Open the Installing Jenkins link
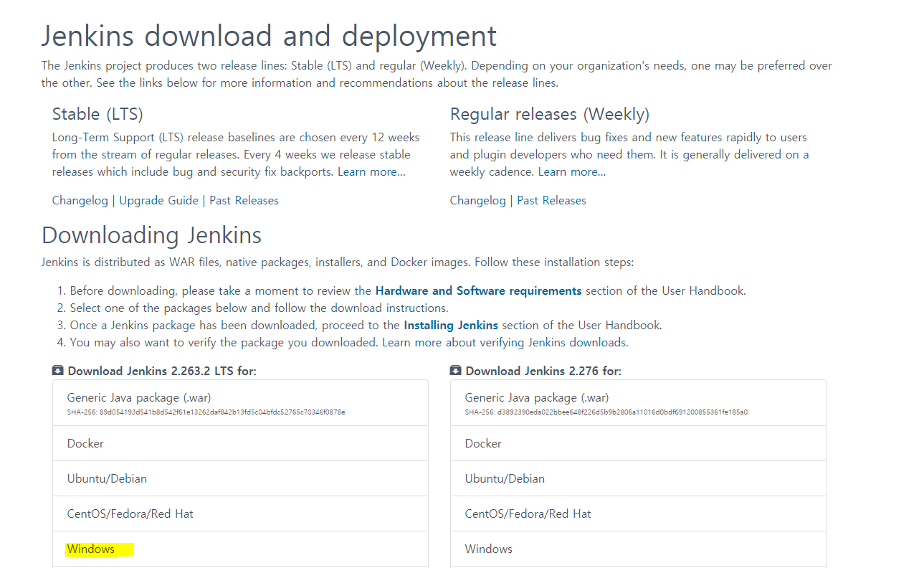The width and height of the screenshot is (924, 568). click(451, 326)
